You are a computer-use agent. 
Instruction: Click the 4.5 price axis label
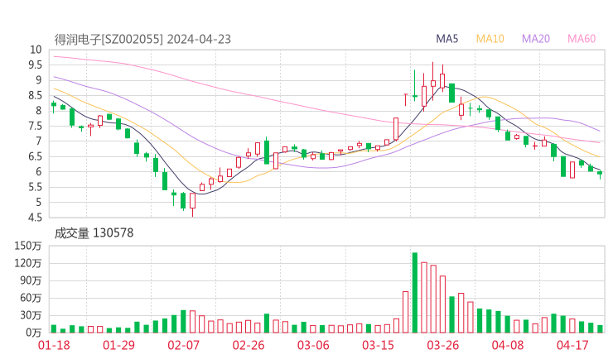pyautogui.click(x=35, y=218)
